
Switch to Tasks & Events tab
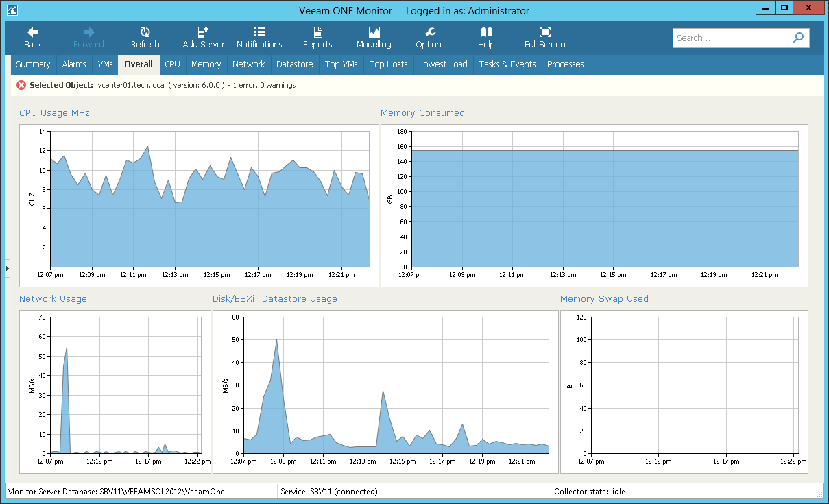coord(507,64)
